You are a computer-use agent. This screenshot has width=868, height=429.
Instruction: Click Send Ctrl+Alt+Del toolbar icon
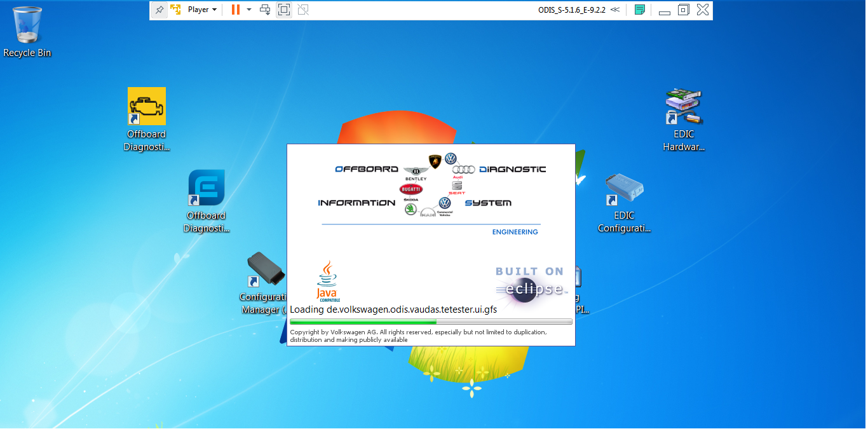coord(266,10)
